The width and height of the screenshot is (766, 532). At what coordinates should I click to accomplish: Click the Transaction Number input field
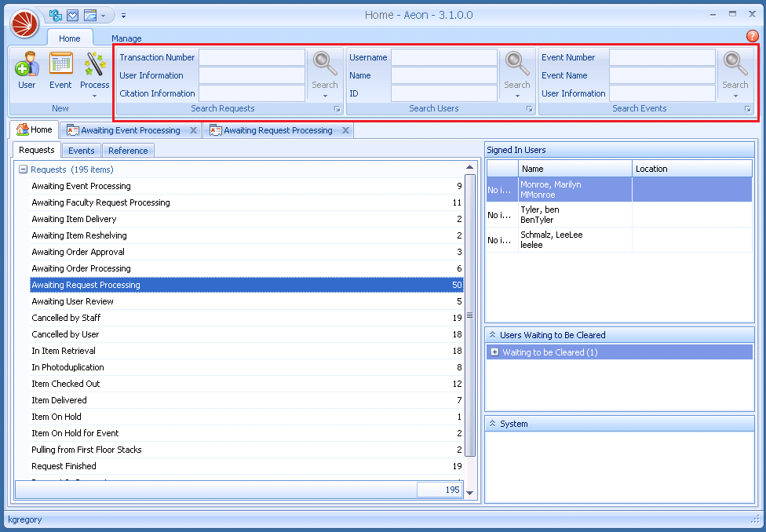click(x=251, y=57)
